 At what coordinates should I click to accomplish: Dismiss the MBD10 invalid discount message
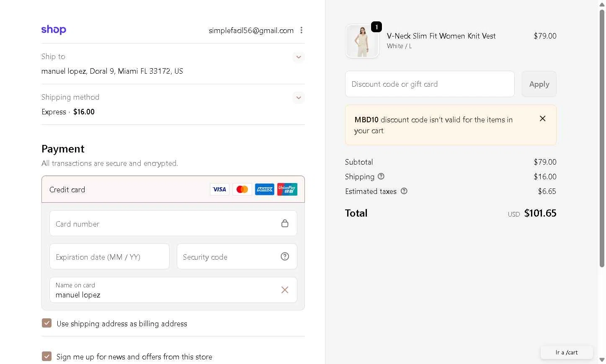pos(542,119)
